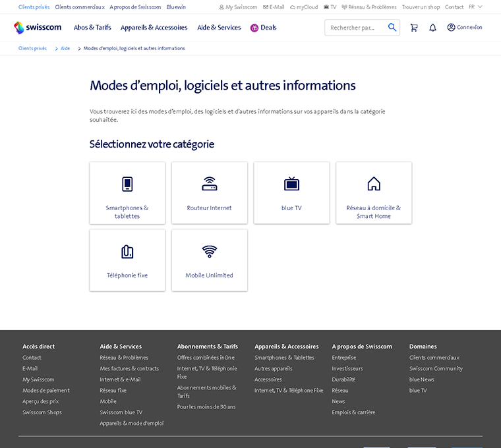This screenshot has height=448, width=501.
Task: Click the myCloud cloud icon
Action: coord(292,7)
